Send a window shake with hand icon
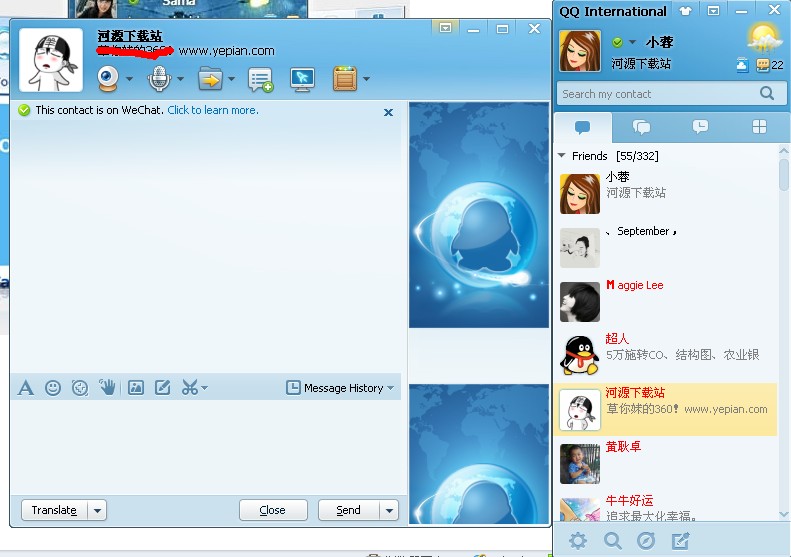791x557 pixels. tap(107, 387)
